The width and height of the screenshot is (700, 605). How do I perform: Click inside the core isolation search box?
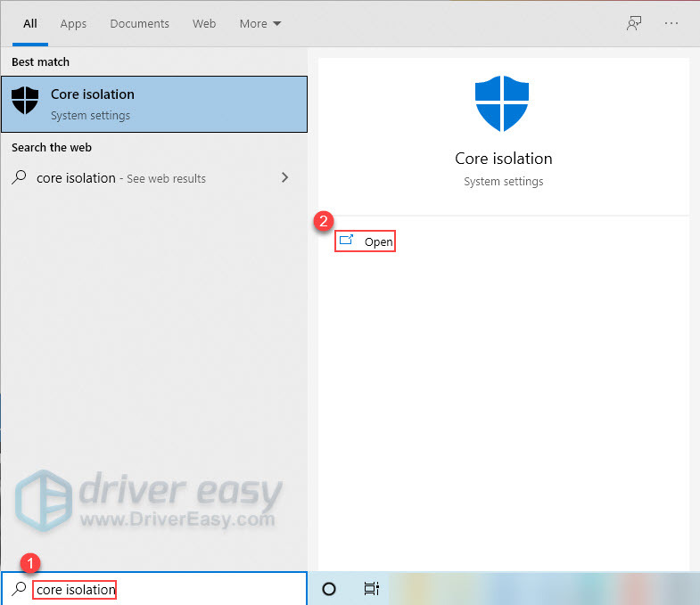tap(154, 589)
